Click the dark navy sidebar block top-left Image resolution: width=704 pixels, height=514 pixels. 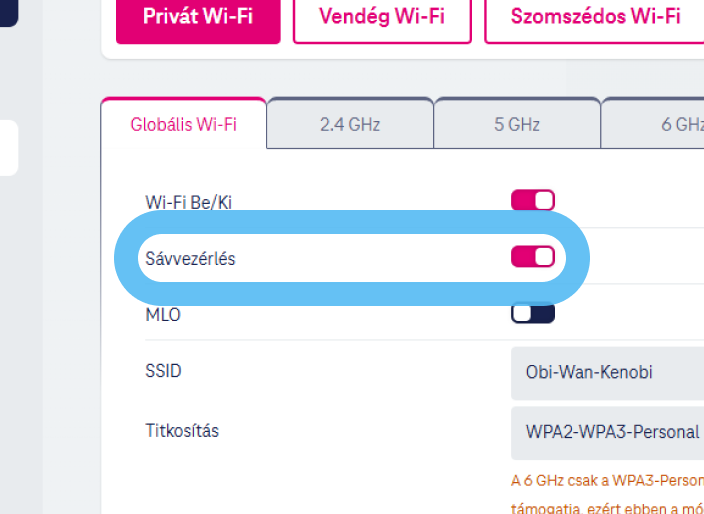click(8, 12)
